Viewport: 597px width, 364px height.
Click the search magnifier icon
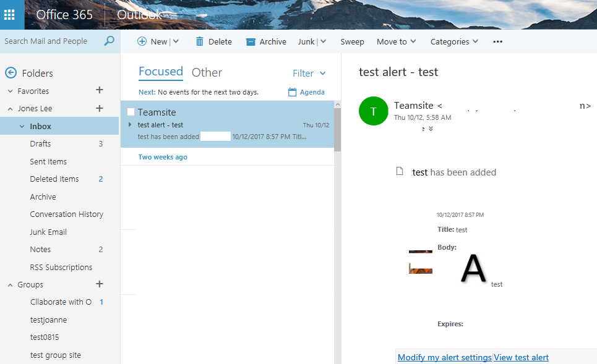tap(109, 41)
